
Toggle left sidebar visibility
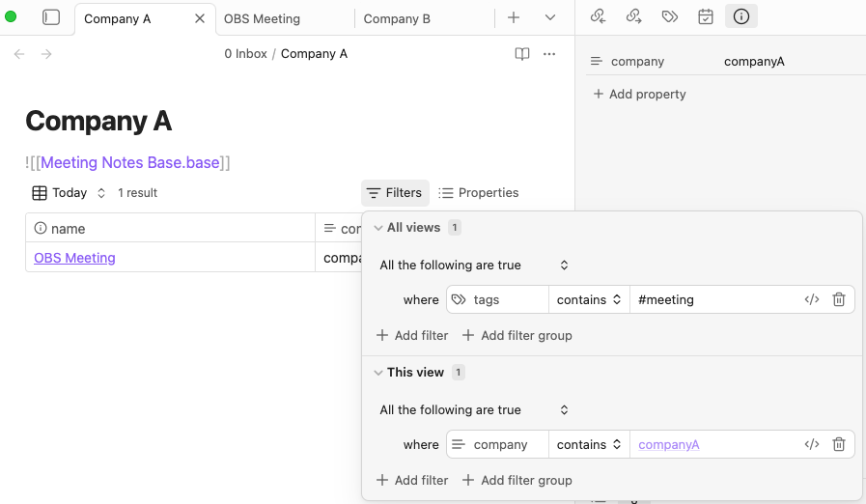51,17
